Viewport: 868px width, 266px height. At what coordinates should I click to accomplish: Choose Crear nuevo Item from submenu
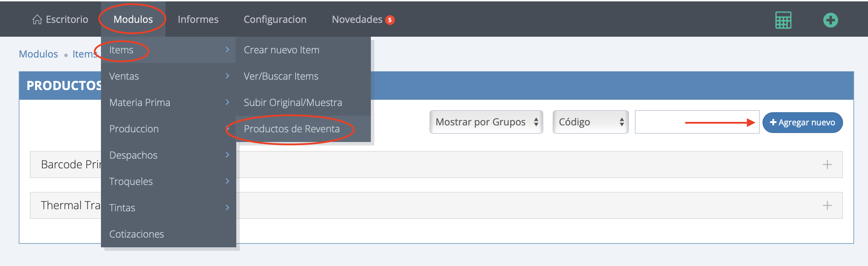click(x=281, y=50)
